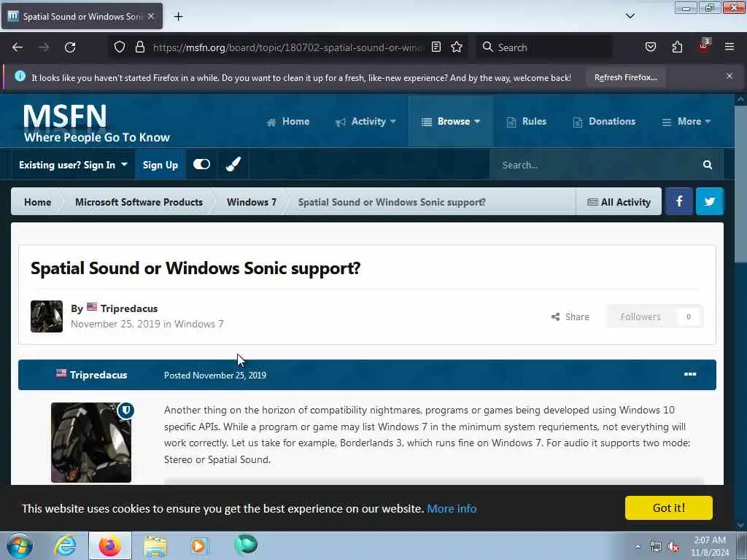The height and width of the screenshot is (560, 747).
Task: Open the Windows 7 breadcrumb
Action: pyautogui.click(x=251, y=202)
